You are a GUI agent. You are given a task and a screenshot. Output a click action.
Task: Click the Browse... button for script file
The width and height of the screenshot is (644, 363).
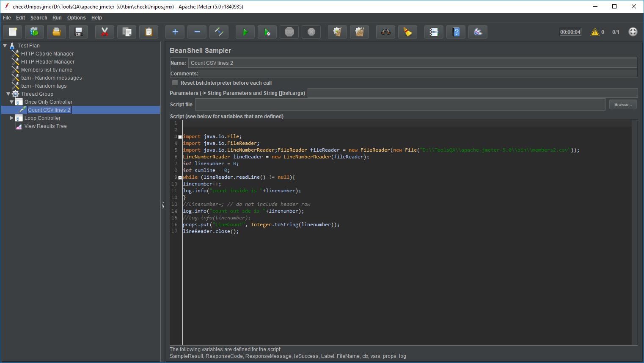pyautogui.click(x=622, y=105)
